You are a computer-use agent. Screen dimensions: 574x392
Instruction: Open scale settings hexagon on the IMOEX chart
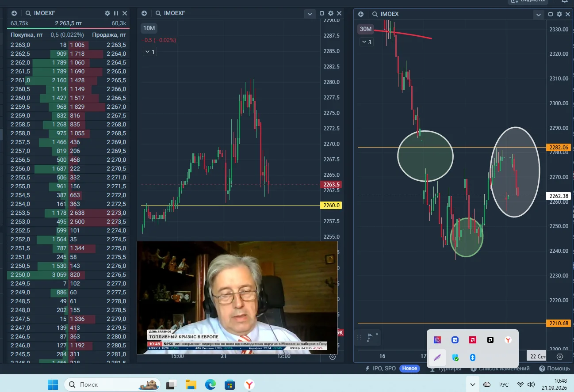click(x=560, y=357)
